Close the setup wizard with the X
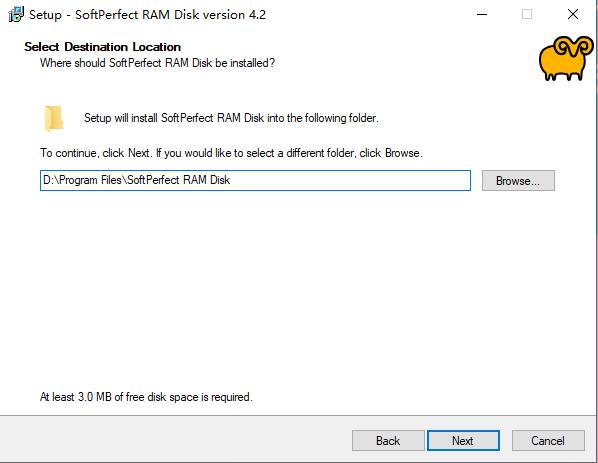 (x=572, y=14)
